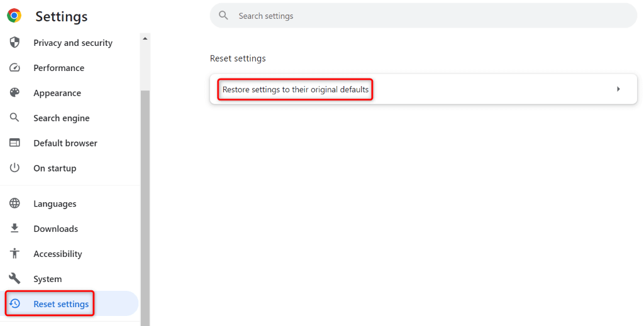Select the Downloads arrow icon
This screenshot has width=644, height=326.
pyautogui.click(x=14, y=229)
